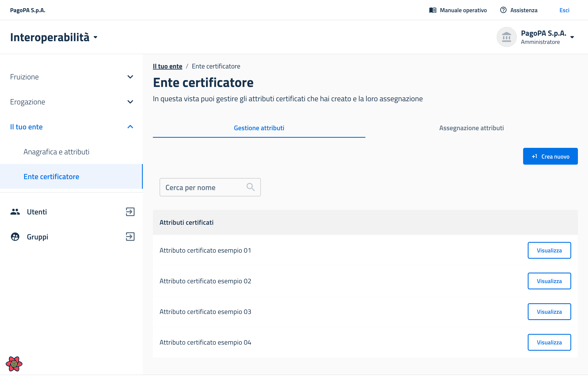Click the Utenti people icon
The width and height of the screenshot is (588, 378).
pyautogui.click(x=15, y=212)
